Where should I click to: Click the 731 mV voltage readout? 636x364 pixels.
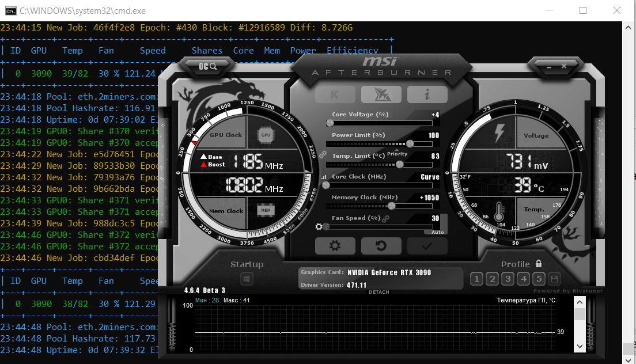click(x=527, y=161)
